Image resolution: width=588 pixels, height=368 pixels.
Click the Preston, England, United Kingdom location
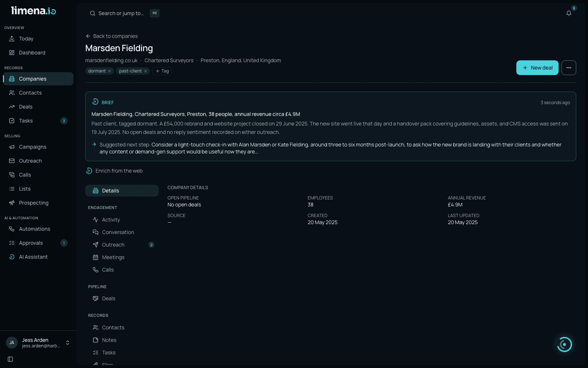click(241, 60)
